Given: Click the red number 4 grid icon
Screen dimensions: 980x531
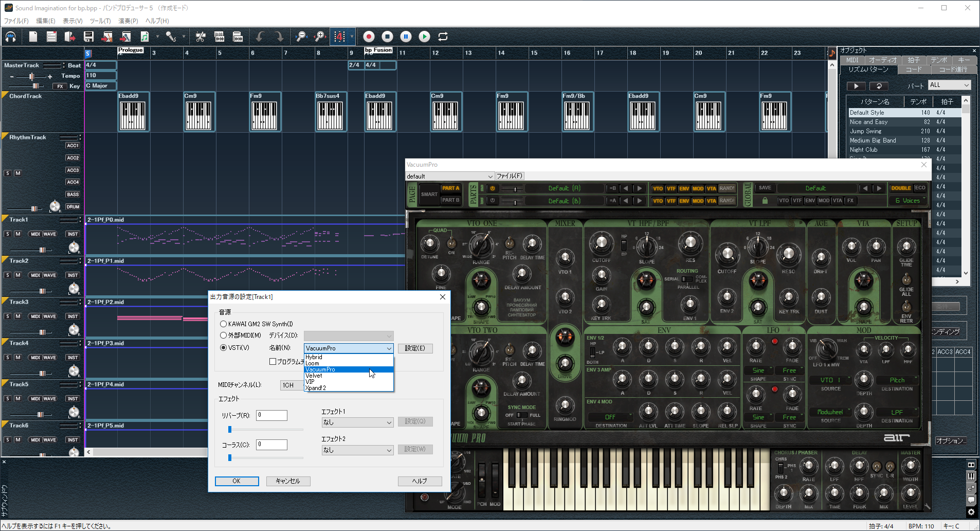Looking at the screenshot, I should click(x=339, y=37).
